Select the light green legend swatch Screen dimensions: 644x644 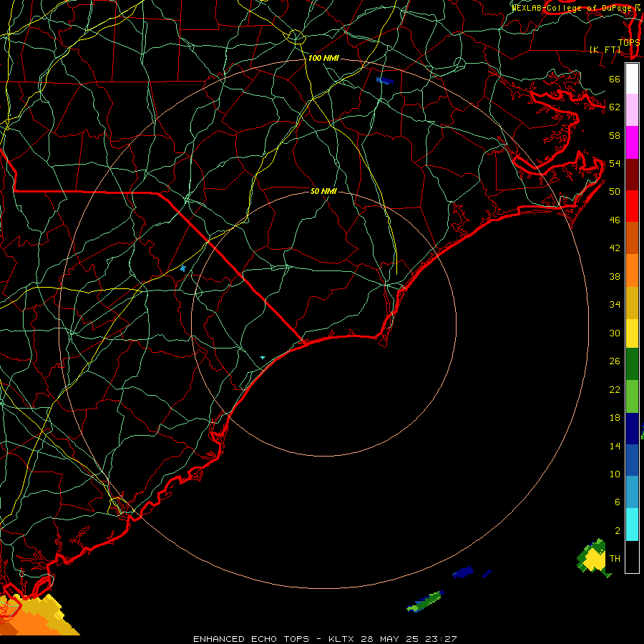[632, 396]
